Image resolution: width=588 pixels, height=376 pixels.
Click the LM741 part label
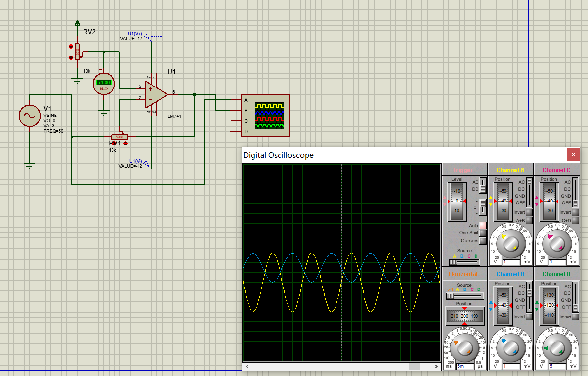(x=174, y=116)
